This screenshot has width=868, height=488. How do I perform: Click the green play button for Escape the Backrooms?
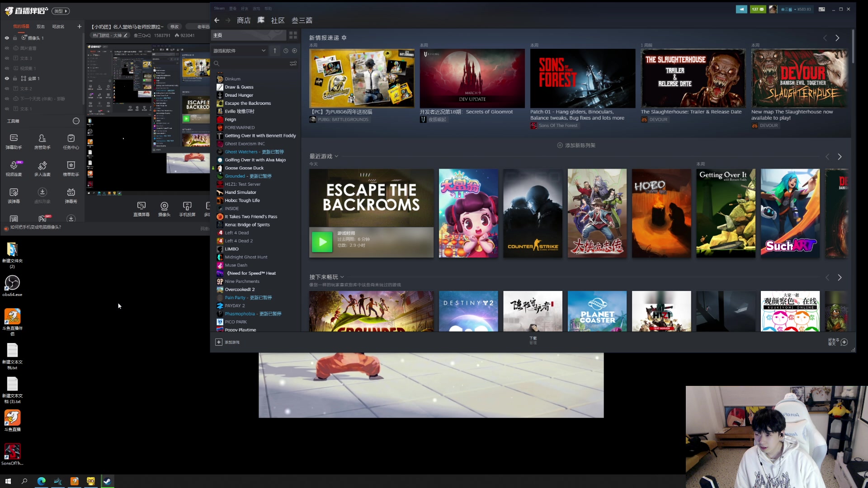pos(322,242)
